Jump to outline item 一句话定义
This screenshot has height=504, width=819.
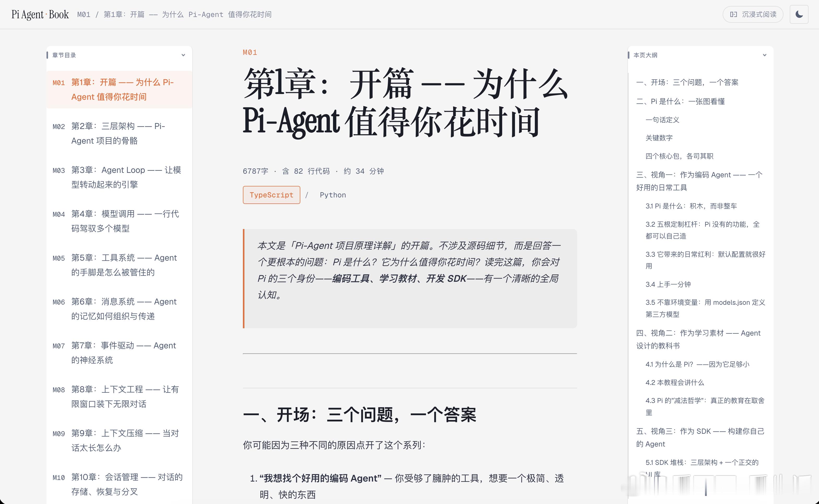[x=662, y=120]
